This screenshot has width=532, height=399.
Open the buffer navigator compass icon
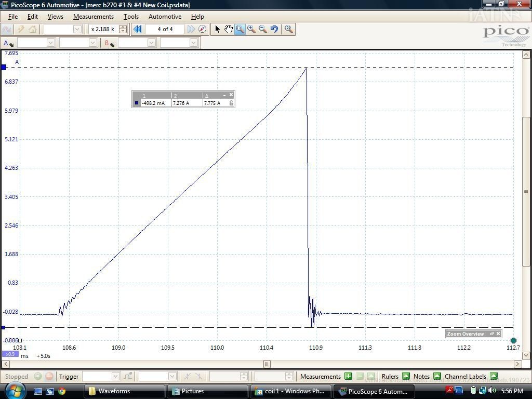point(203,29)
